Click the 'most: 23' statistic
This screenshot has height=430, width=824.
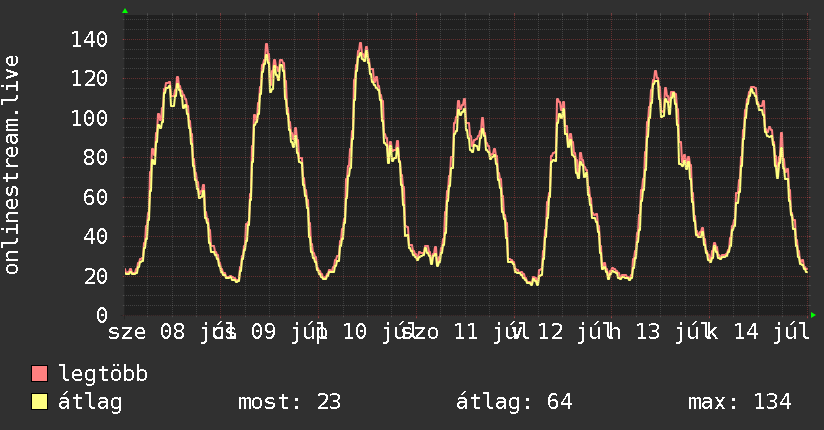click(290, 402)
